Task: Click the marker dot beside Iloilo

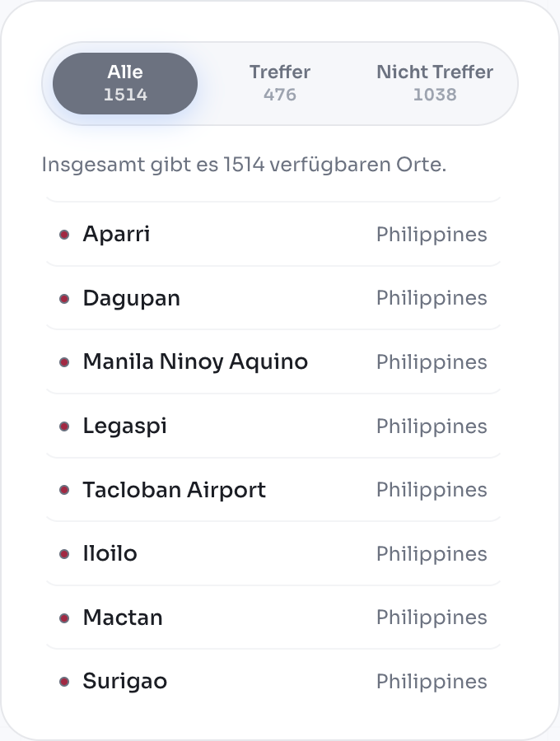Action: [x=64, y=554]
